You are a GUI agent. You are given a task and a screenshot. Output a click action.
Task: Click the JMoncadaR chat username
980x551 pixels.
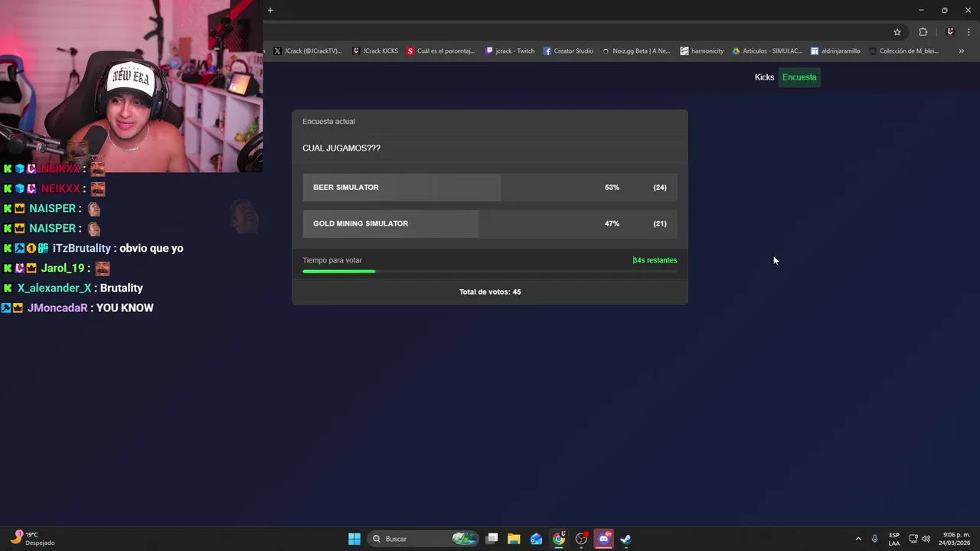(x=57, y=308)
